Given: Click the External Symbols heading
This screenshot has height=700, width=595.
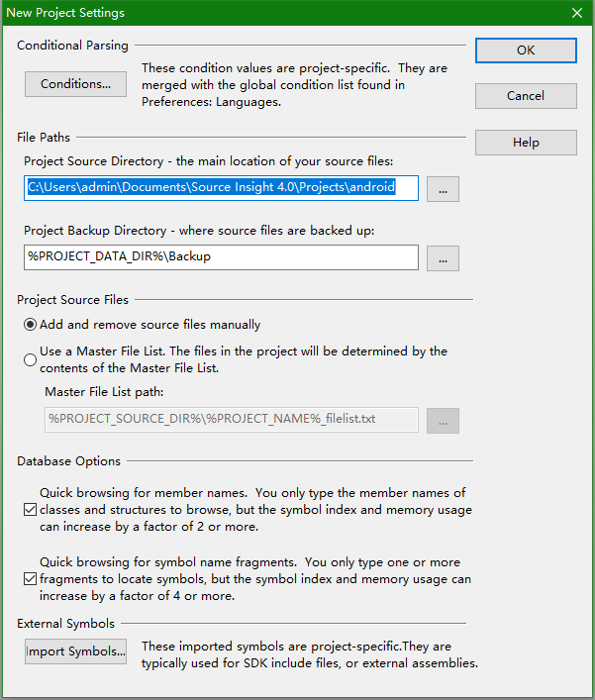Looking at the screenshot, I should point(65,623).
